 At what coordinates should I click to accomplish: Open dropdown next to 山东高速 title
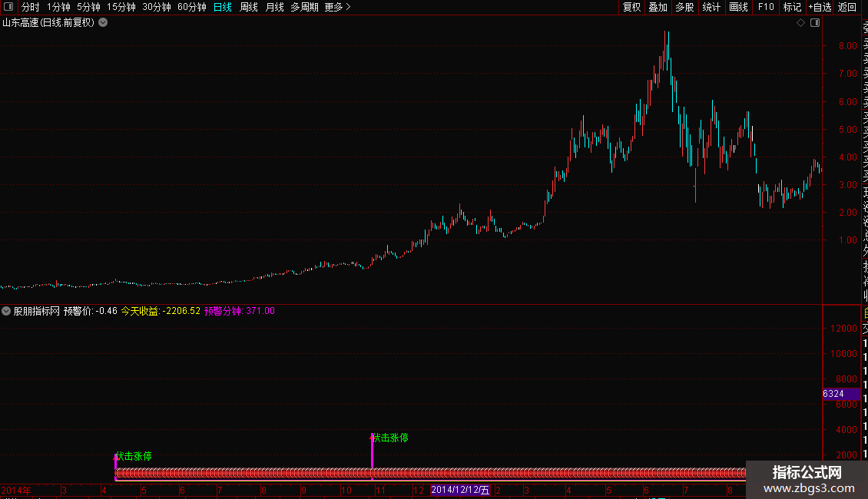(103, 23)
